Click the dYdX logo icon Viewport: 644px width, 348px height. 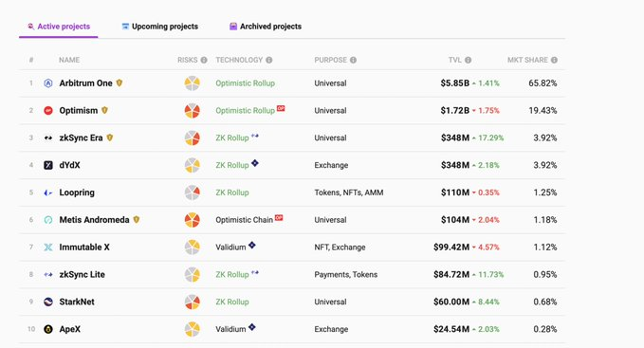click(x=48, y=165)
